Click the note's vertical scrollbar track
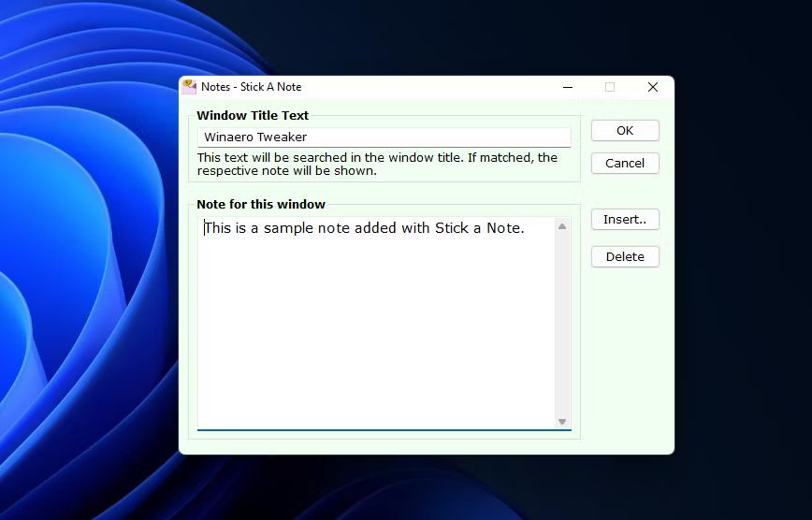The width and height of the screenshot is (812, 520). [562, 324]
